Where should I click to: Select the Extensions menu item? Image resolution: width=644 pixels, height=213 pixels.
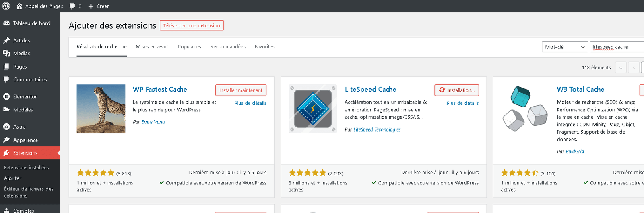coord(30,153)
